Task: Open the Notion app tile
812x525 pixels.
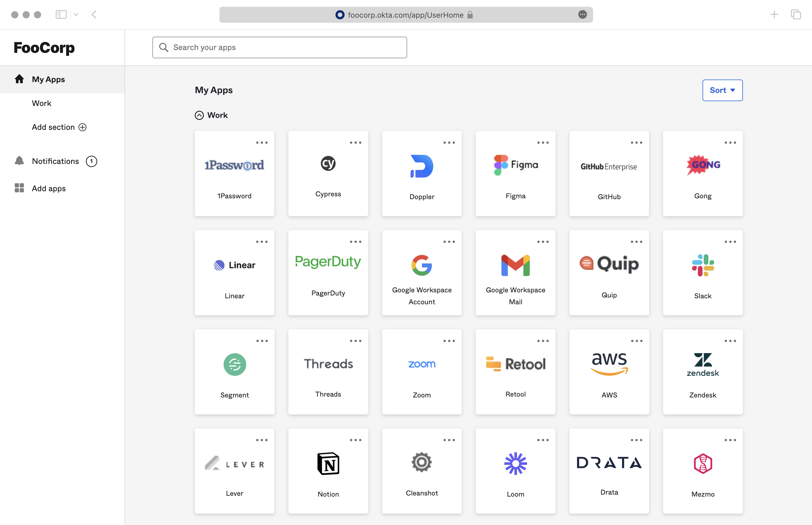Action: [x=328, y=471]
